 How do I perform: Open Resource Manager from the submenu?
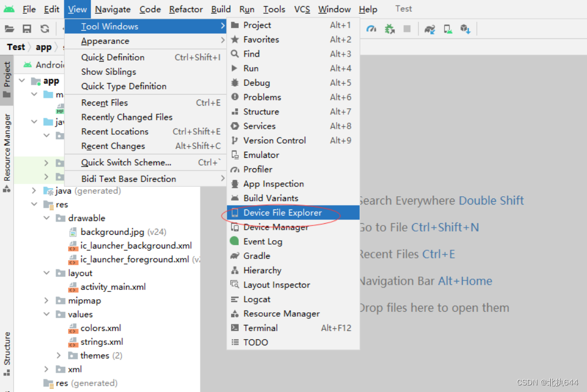[x=293, y=313]
